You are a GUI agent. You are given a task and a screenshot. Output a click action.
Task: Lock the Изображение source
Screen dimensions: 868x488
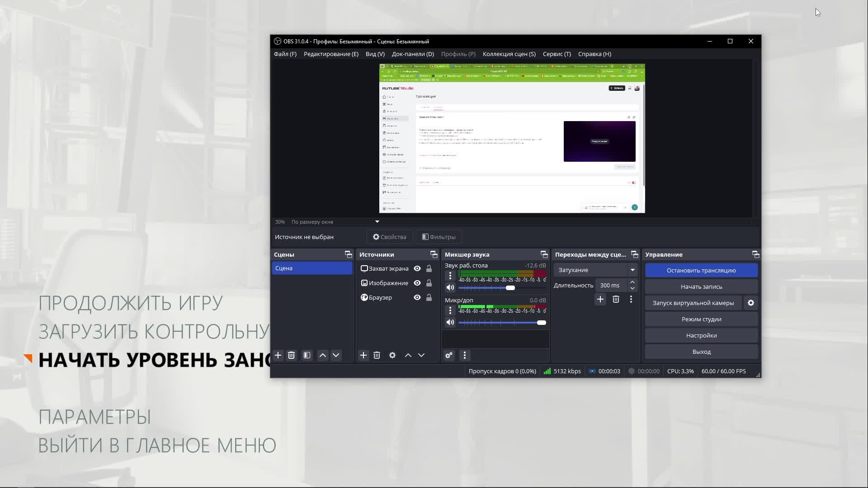(429, 283)
